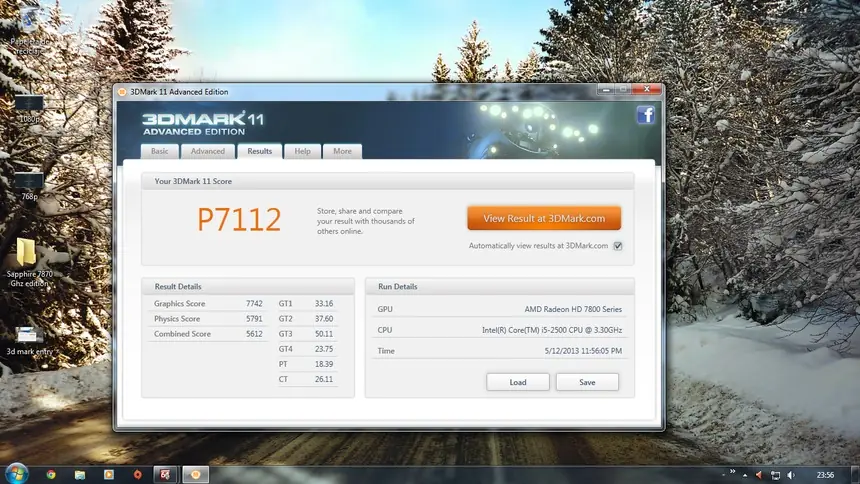
Task: Expand the taskbar toolbar chevron
Action: click(732, 472)
